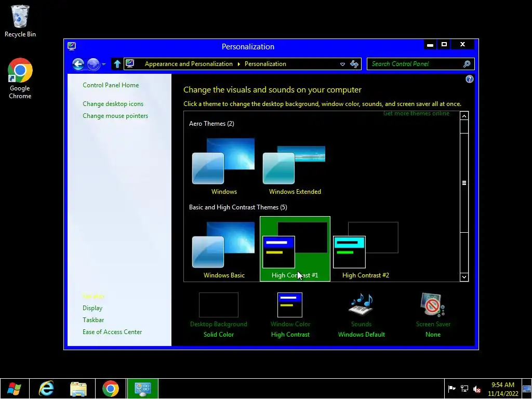Expand the breadcrumb arrow after Appearance and Personalization
The image size is (532, 399).
click(239, 64)
